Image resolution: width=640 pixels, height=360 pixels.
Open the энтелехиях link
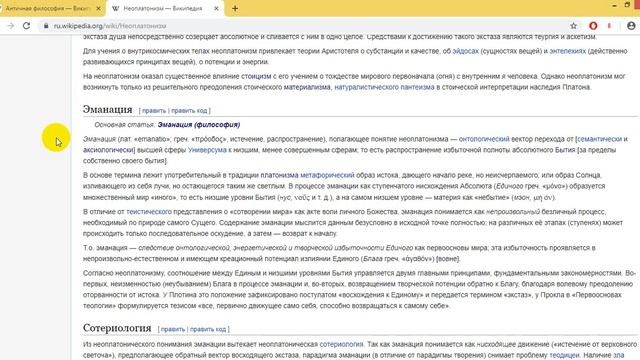(567, 51)
